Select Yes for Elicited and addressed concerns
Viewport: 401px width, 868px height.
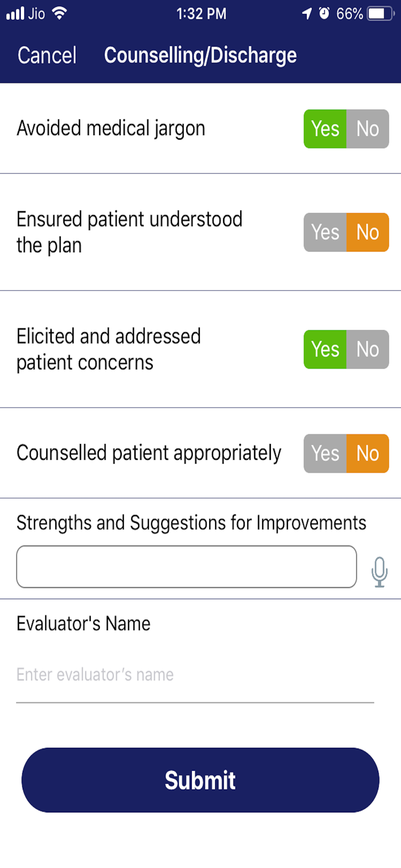[x=325, y=349]
